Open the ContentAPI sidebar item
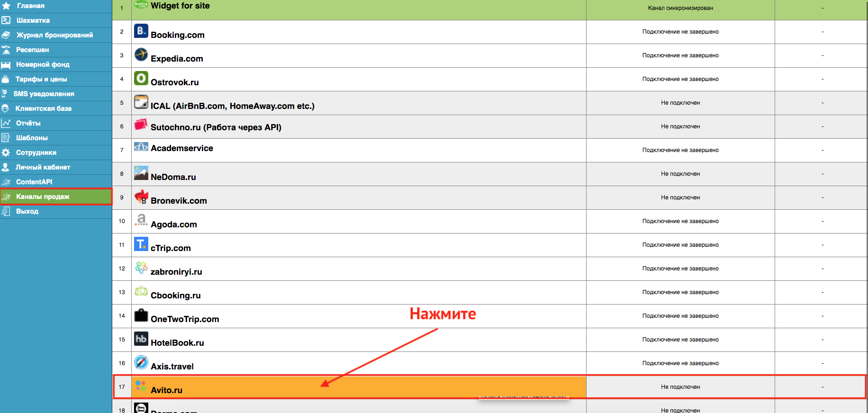Viewport: 868px width, 413px height. [x=34, y=182]
